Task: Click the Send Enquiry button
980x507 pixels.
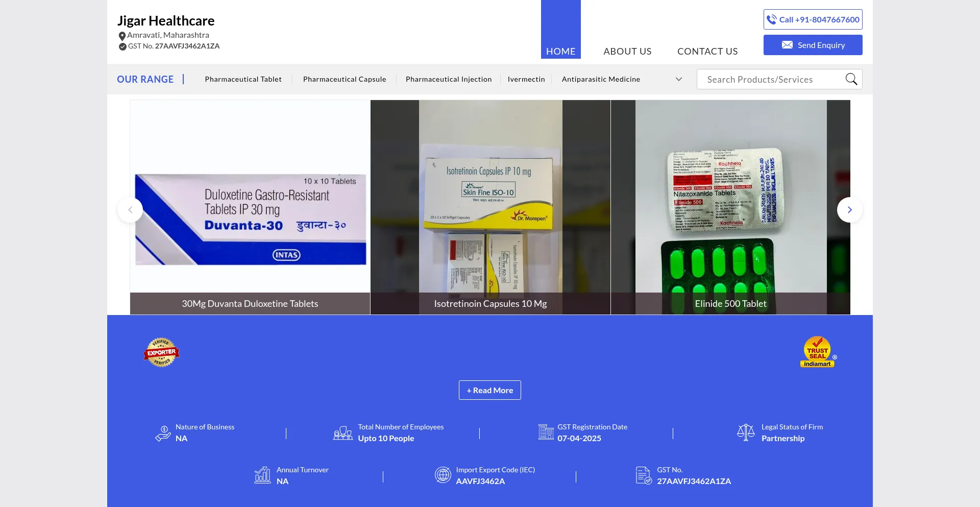Action: (813, 45)
